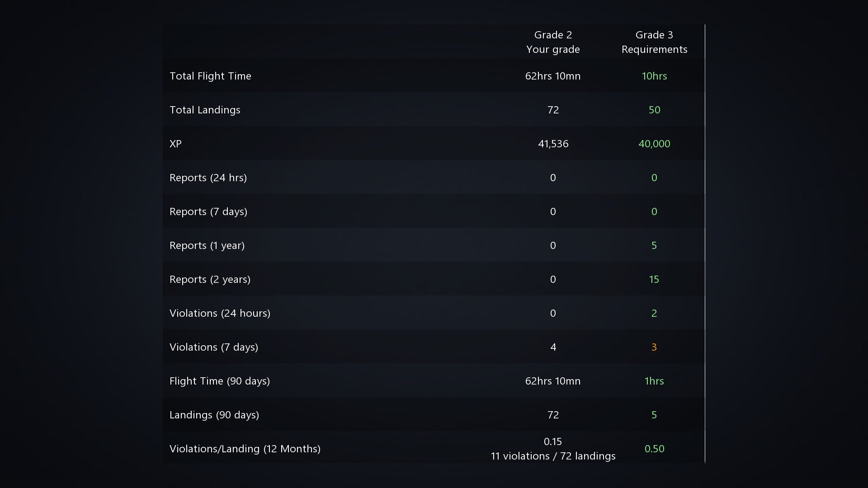Viewport: 868px width, 488px height.
Task: Click the Grade 3 Requirements column header
Action: click(x=654, y=42)
